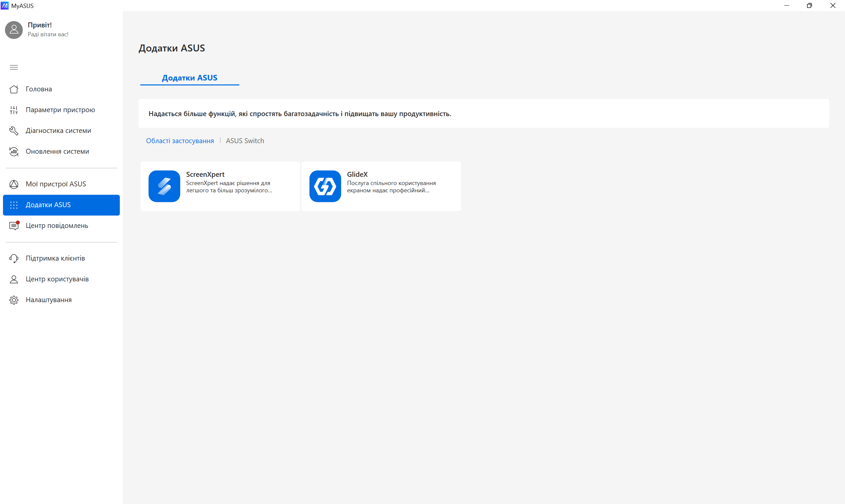Open Мої пристрої ASUS menu item
Viewport: 845px width, 504px height.
pos(56,184)
